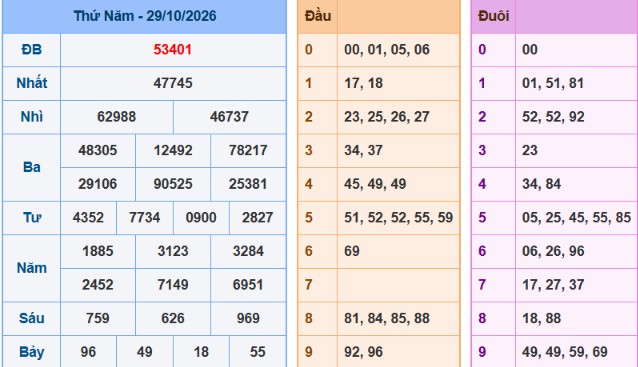Click the Đầu column header

tap(318, 16)
